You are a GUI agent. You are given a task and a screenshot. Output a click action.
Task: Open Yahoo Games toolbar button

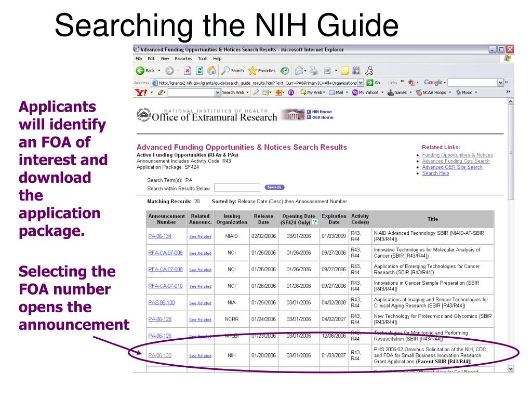(x=397, y=92)
